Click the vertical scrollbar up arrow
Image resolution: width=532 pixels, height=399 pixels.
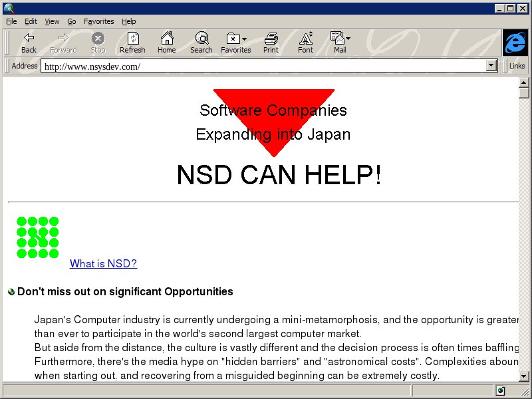(524, 82)
